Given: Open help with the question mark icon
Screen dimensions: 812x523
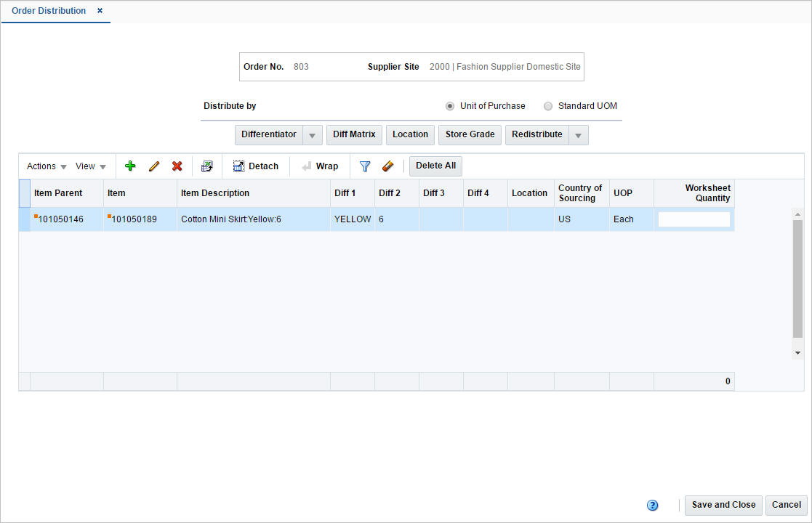Looking at the screenshot, I should (652, 505).
